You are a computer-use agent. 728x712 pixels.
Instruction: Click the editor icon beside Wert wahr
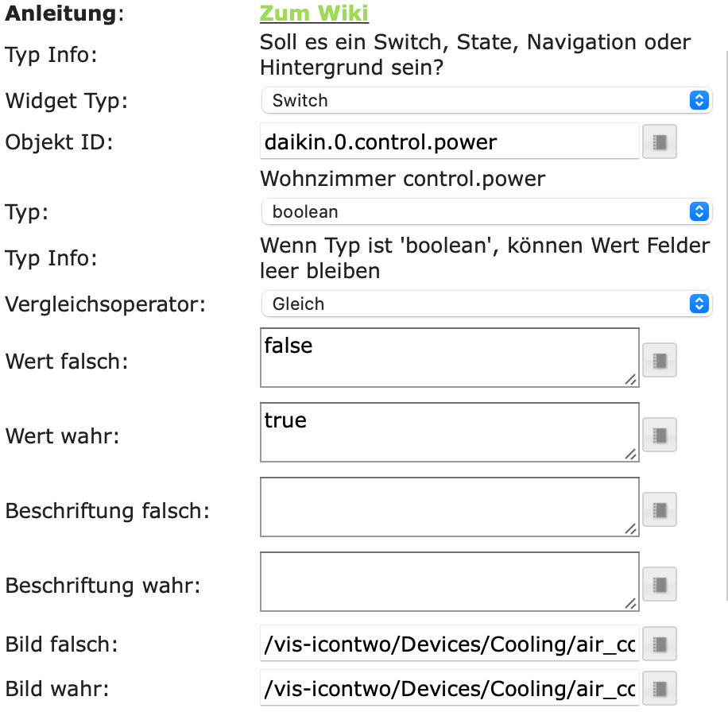coord(659,435)
